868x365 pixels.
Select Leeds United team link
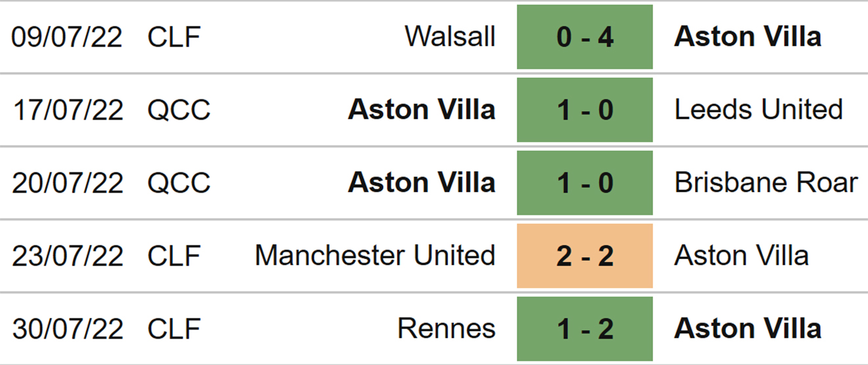click(x=758, y=110)
